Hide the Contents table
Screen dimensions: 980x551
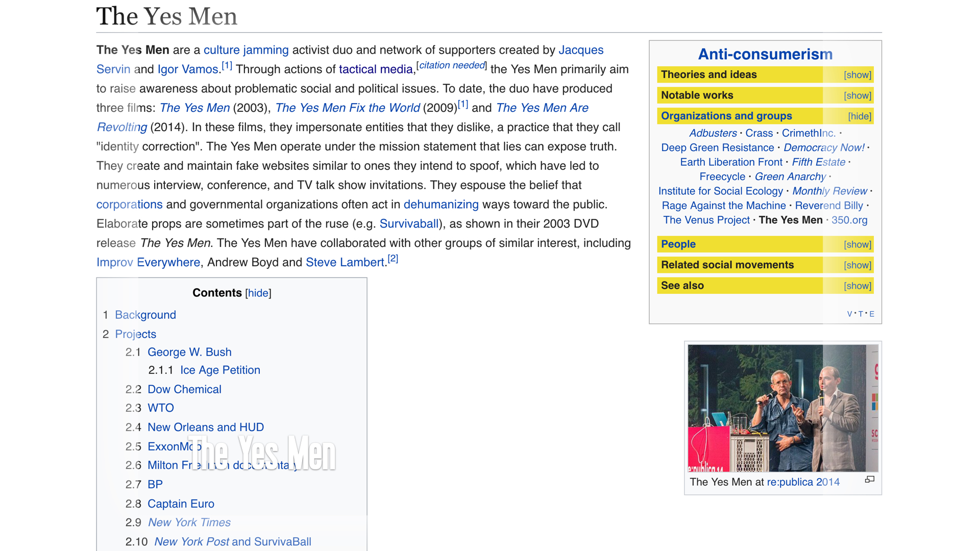[258, 293]
